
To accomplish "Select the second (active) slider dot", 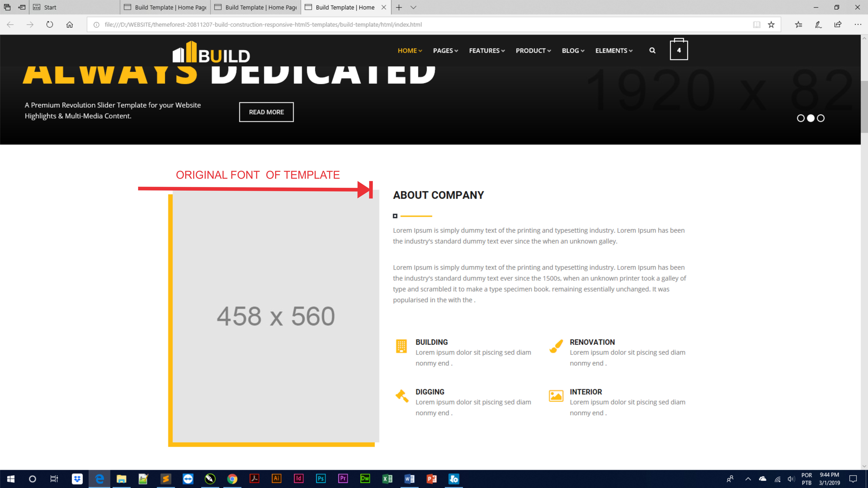I will (x=811, y=118).
